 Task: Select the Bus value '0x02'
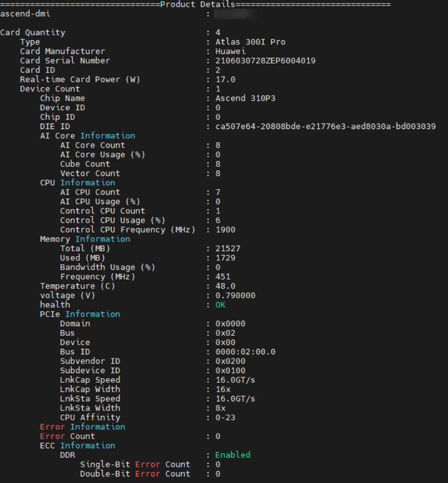click(x=226, y=333)
